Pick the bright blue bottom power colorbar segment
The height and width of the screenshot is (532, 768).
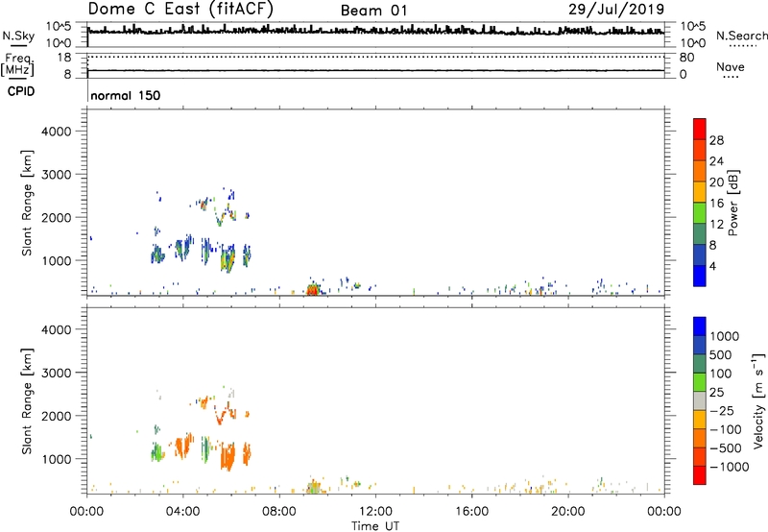pyautogui.click(x=700, y=276)
